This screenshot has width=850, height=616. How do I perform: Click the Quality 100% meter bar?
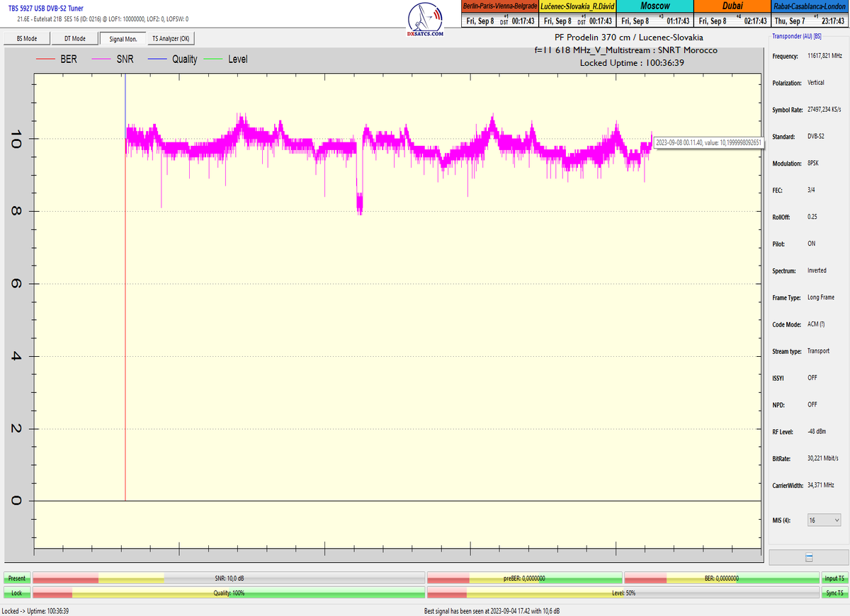coord(229,593)
